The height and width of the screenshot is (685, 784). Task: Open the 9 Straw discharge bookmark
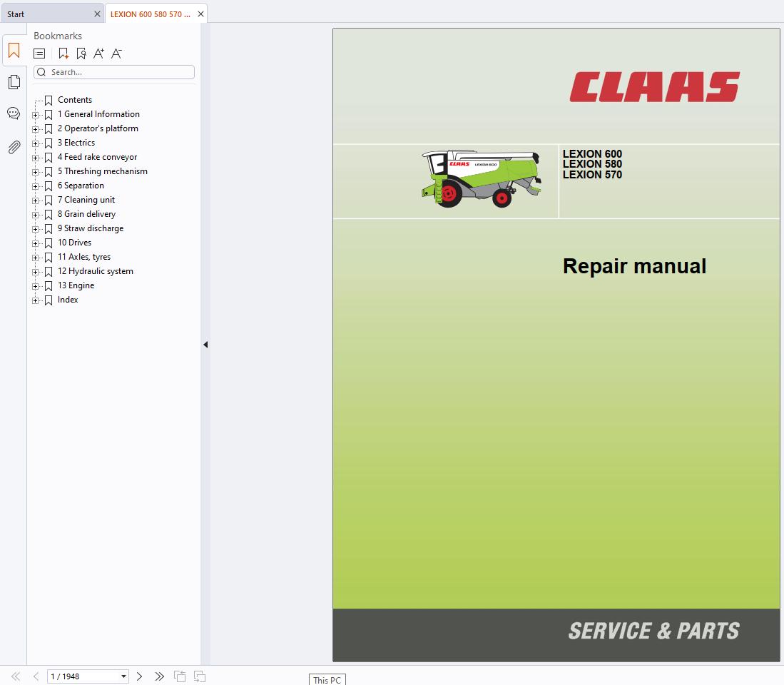coord(91,228)
